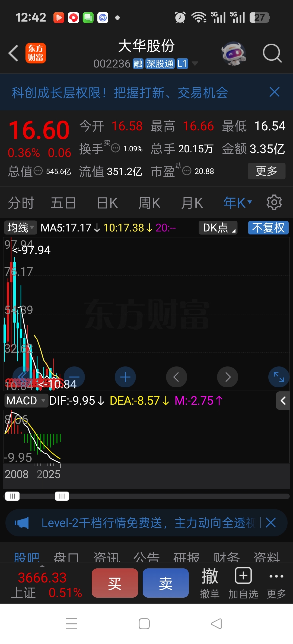Switch to 周K chart tab
Screen dimensions: 293x644
tap(149, 203)
